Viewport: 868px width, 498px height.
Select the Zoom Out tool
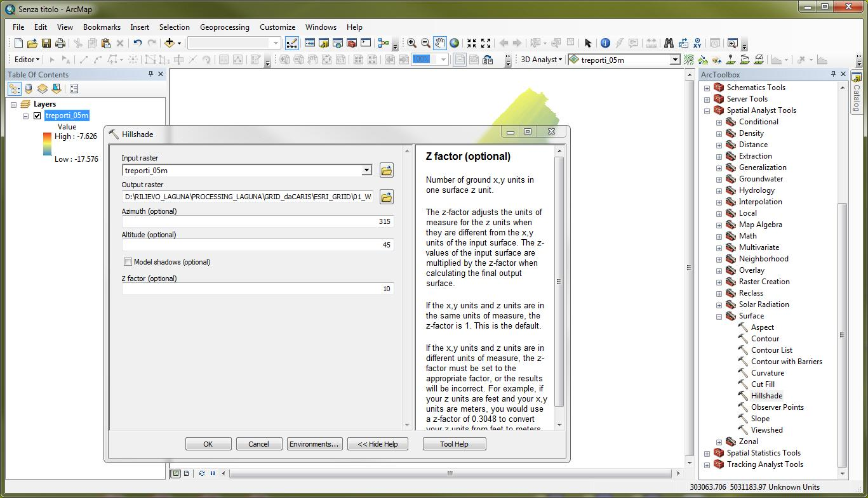click(425, 43)
